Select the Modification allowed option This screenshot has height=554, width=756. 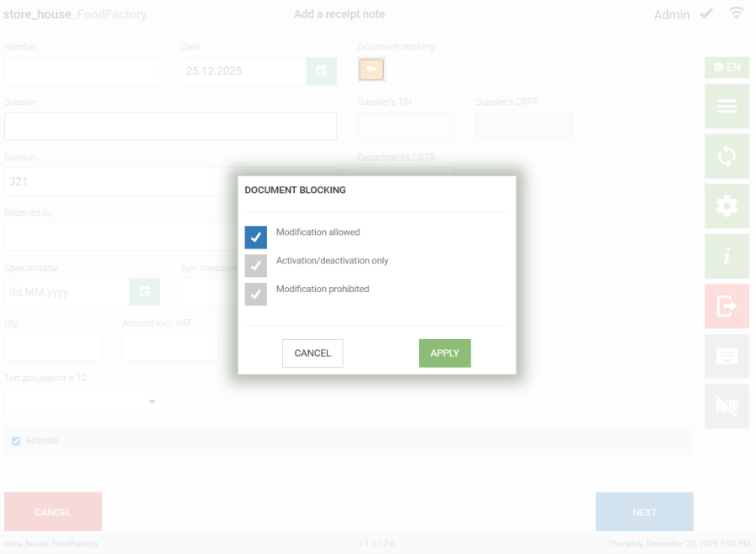256,238
